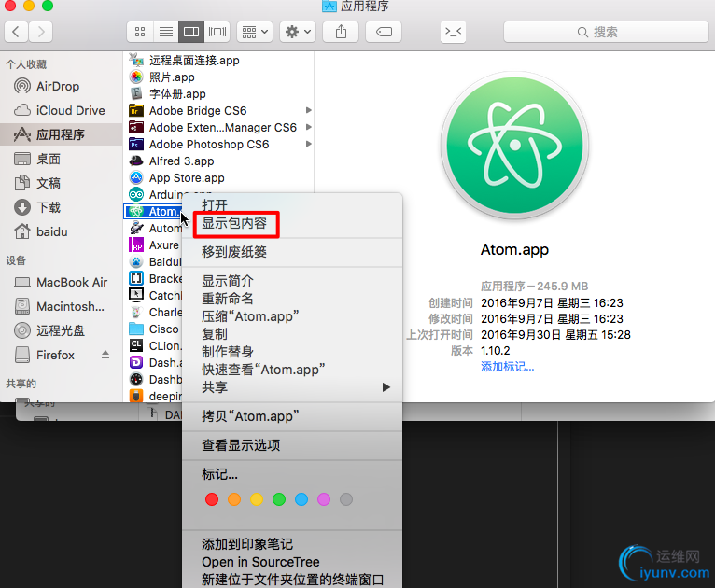715x588 pixels.
Task: Select Adobe Bridge CS6 folder
Action: [198, 111]
